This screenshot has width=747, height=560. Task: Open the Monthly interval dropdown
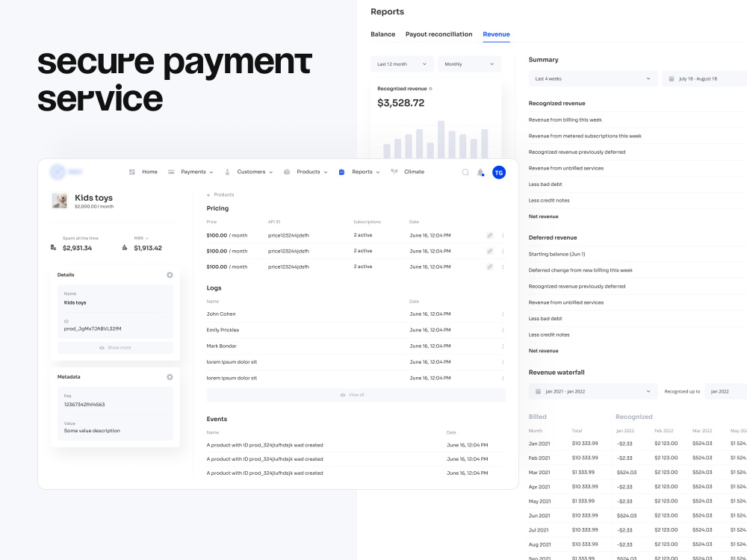click(x=469, y=64)
